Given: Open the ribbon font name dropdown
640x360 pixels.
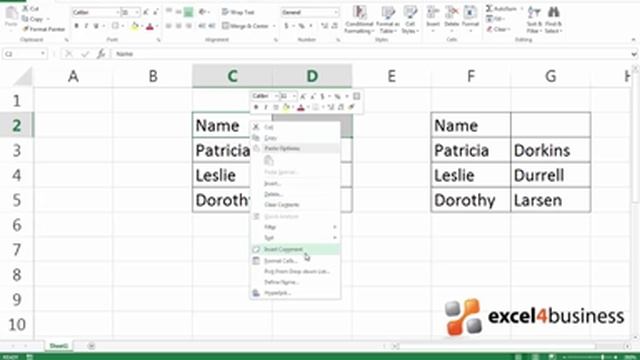Looking at the screenshot, I should point(118,12).
